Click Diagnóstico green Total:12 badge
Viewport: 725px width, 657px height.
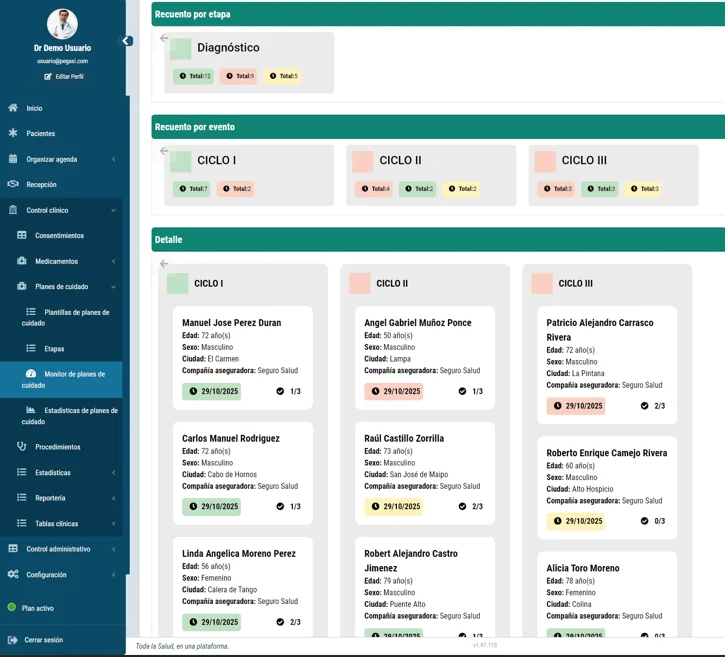coord(194,76)
